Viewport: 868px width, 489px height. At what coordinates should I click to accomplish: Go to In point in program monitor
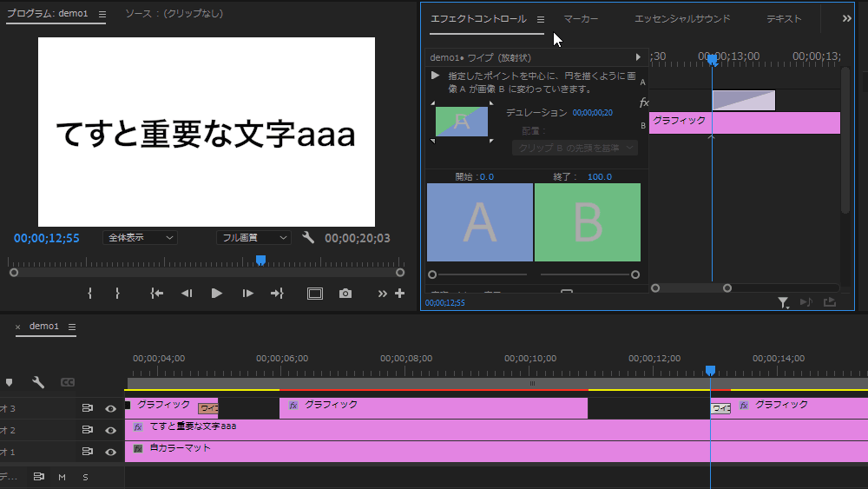156,294
